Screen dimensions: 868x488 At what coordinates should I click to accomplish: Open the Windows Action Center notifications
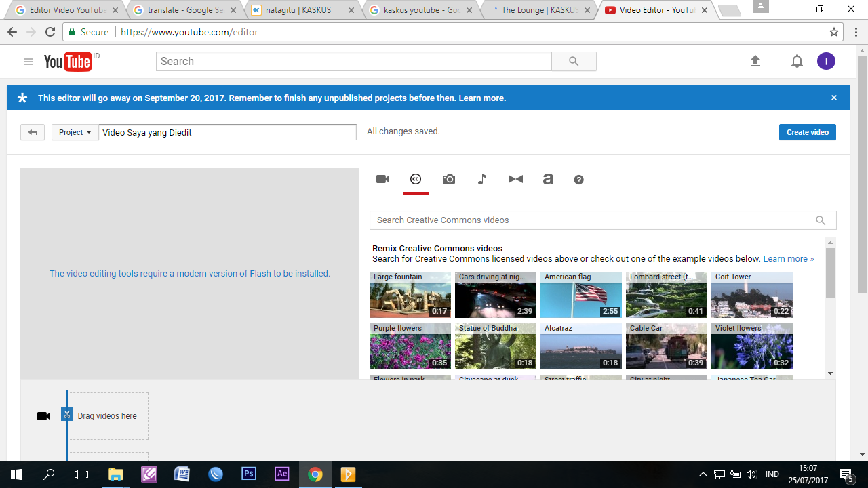point(846,474)
